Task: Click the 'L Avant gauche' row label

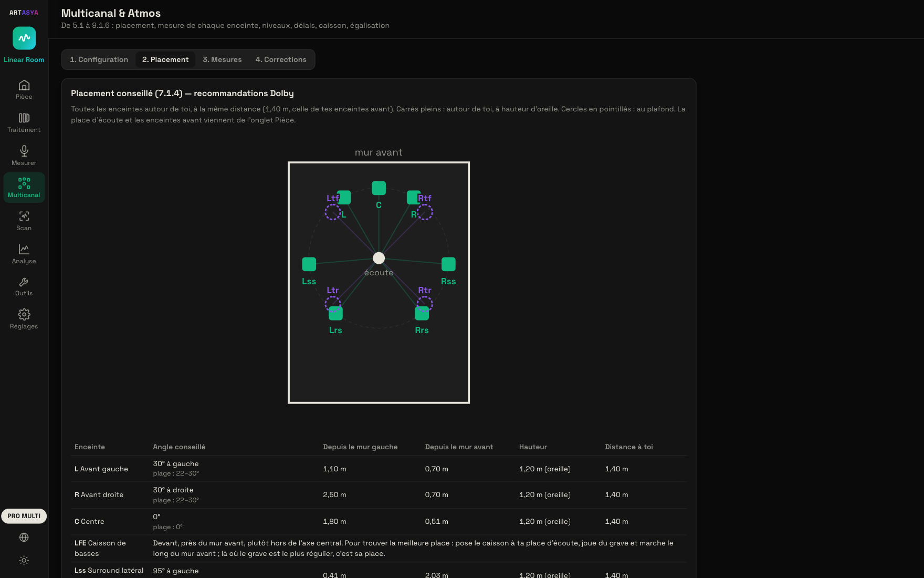Action: pos(101,469)
